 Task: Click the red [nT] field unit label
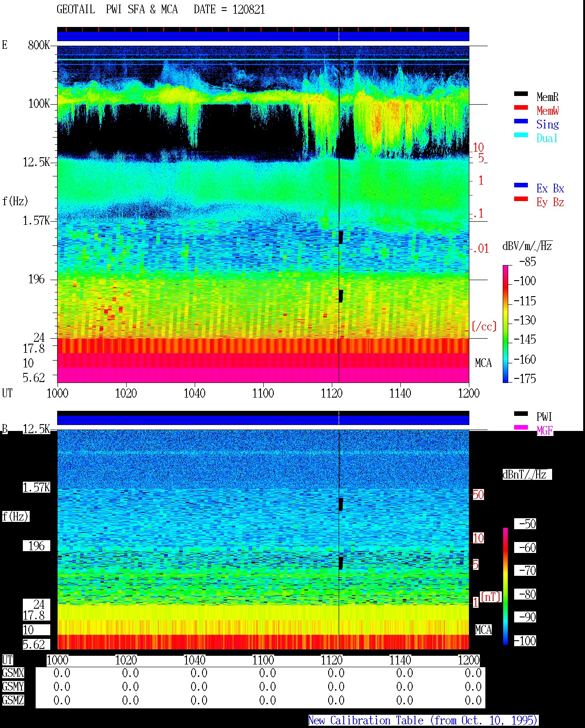tap(491, 597)
